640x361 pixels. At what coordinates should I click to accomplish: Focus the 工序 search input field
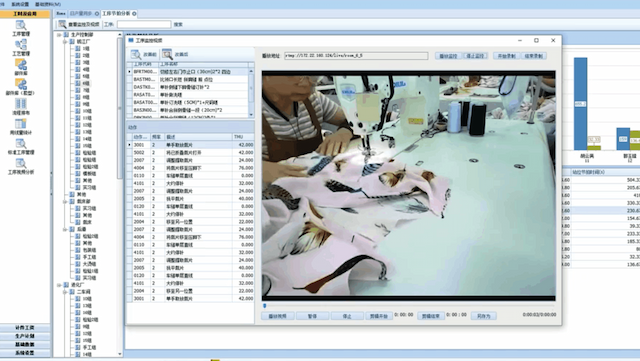144,25
